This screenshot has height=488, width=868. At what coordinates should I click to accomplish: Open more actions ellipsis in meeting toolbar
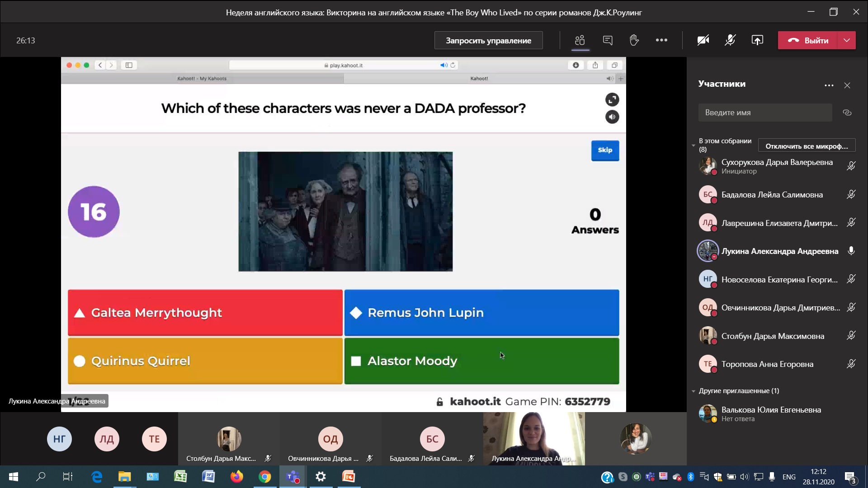pos(661,40)
